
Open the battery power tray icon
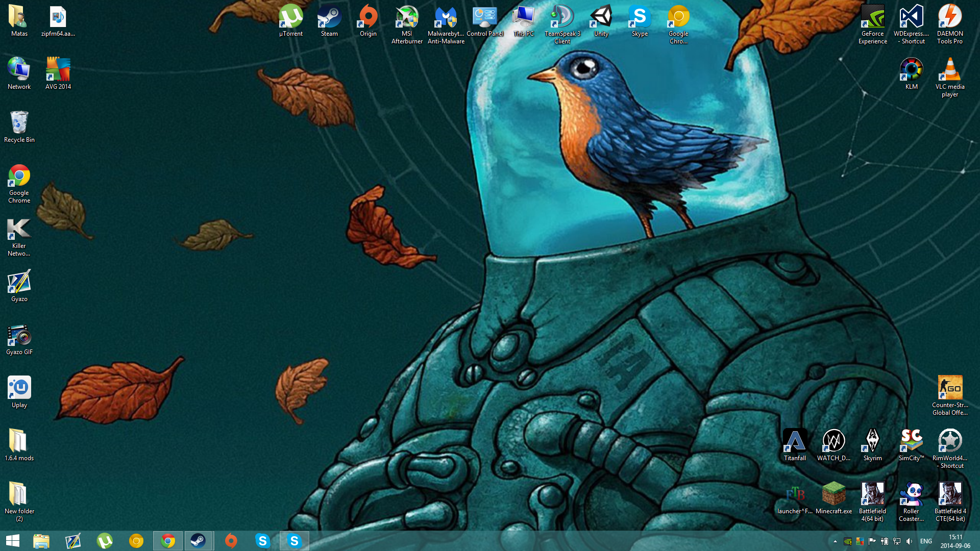[885, 541]
